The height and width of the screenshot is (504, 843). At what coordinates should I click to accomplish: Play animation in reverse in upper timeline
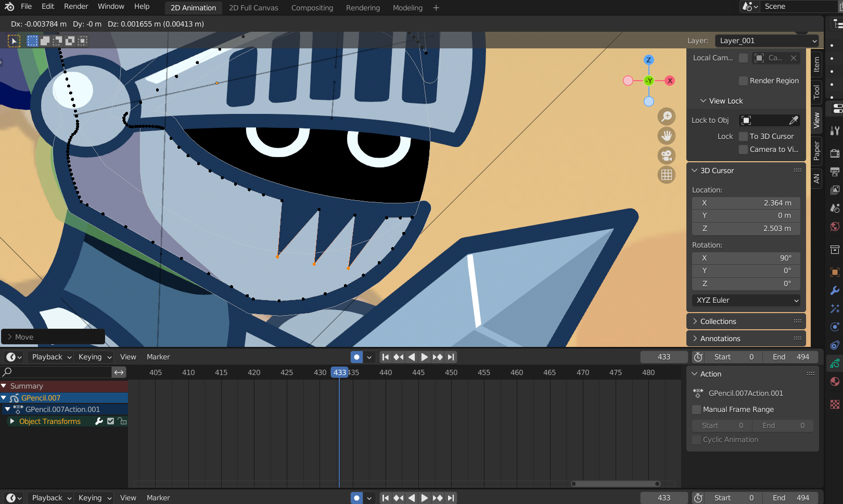point(411,357)
